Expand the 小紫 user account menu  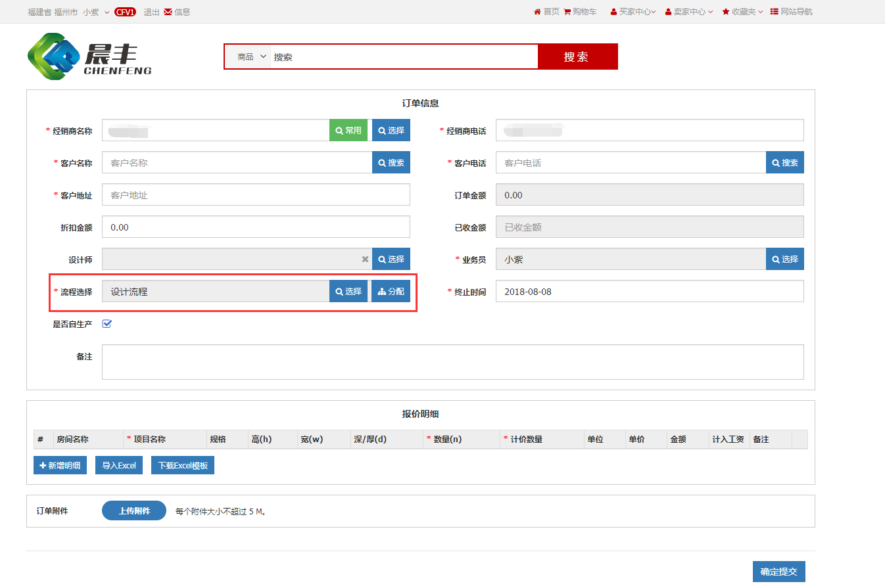(96, 12)
